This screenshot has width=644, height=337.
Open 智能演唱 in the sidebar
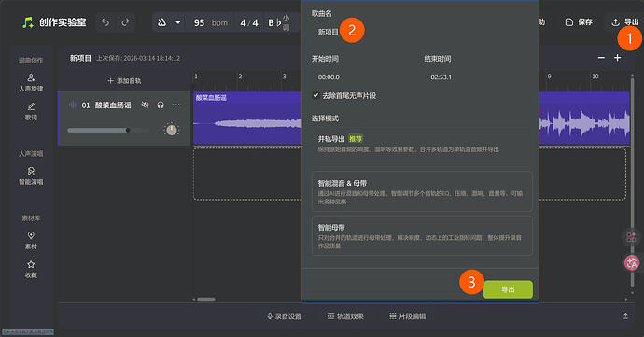pyautogui.click(x=31, y=176)
